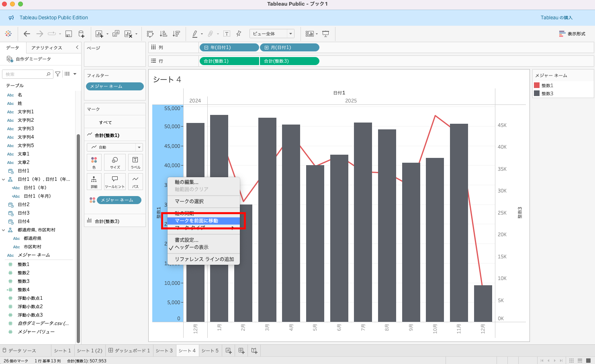595x364 pixels.
Task: Open the fit Entire View dropdown
Action: point(272,34)
